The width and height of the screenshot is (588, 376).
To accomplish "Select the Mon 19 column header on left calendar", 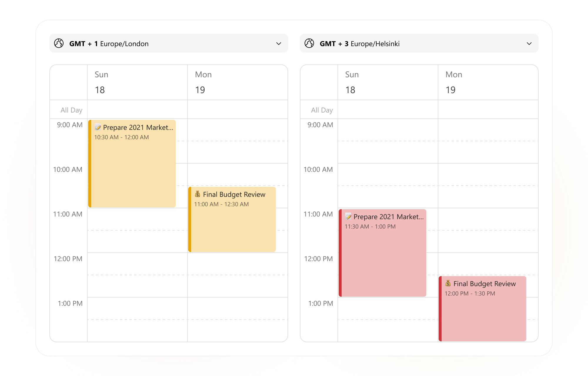I will pos(203,82).
